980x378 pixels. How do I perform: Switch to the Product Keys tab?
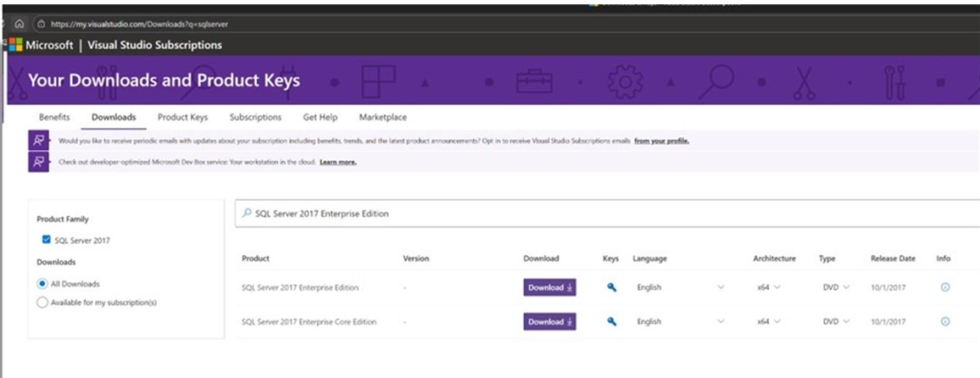tap(182, 117)
